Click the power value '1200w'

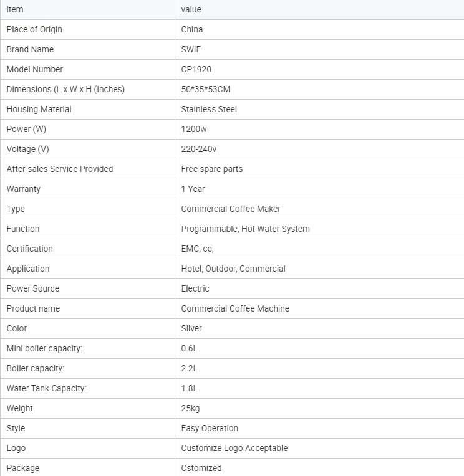click(x=193, y=129)
